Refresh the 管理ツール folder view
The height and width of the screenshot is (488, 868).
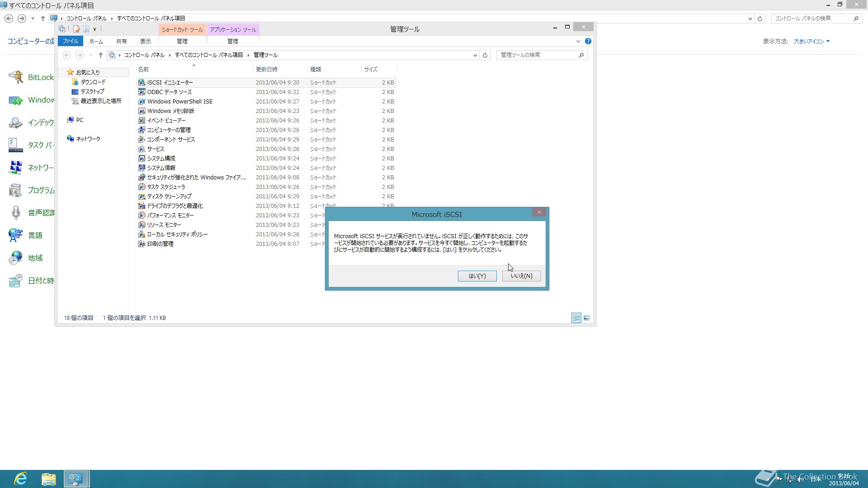click(485, 55)
